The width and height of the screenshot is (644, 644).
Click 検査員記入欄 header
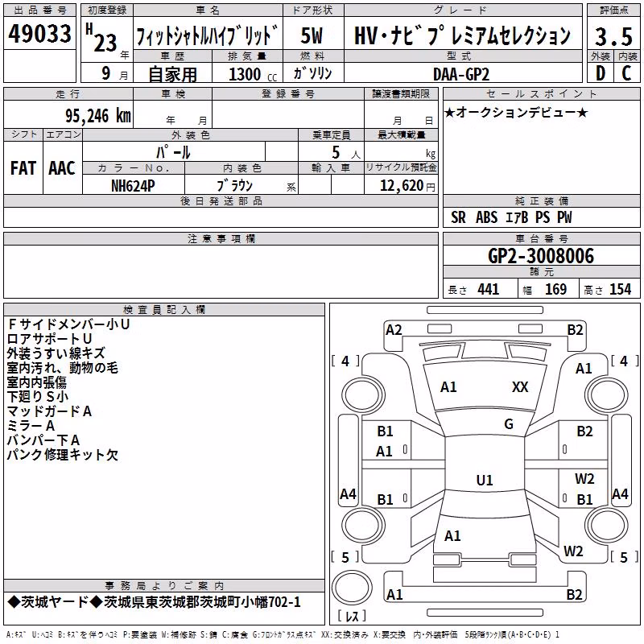coord(164,310)
